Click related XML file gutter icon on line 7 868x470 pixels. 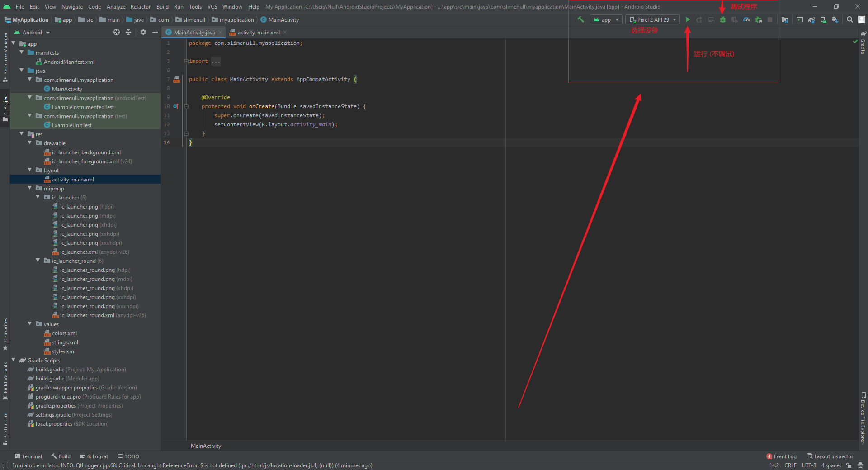[177, 79]
